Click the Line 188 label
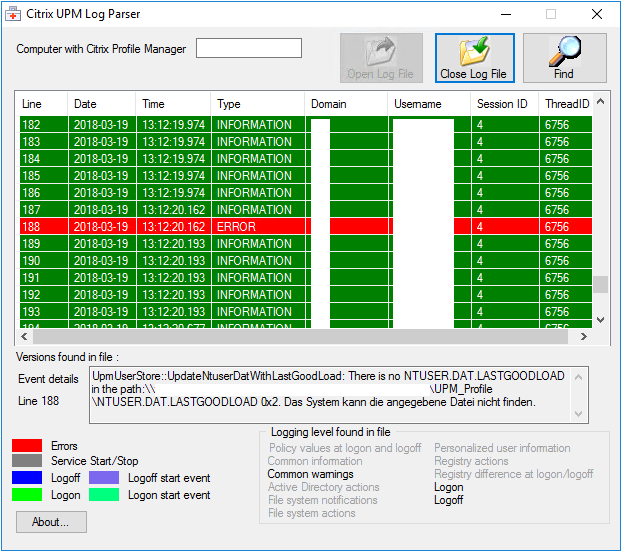The width and height of the screenshot is (622, 552). tap(38, 401)
